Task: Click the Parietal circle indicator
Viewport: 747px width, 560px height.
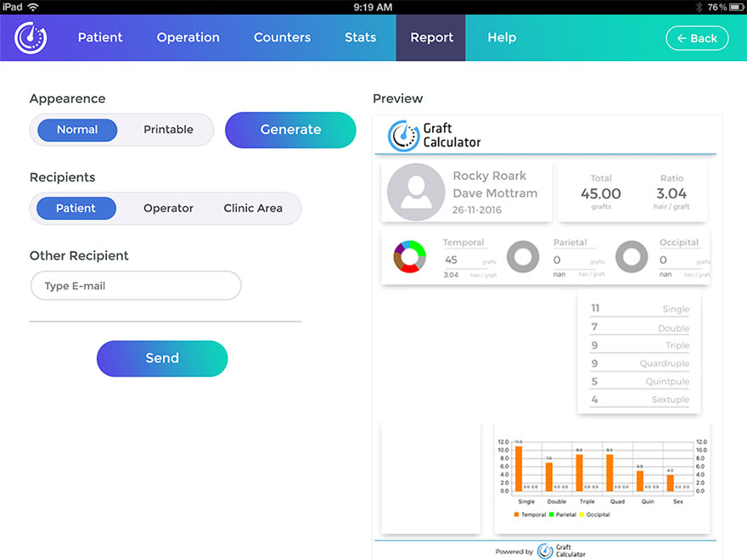Action: click(523, 257)
